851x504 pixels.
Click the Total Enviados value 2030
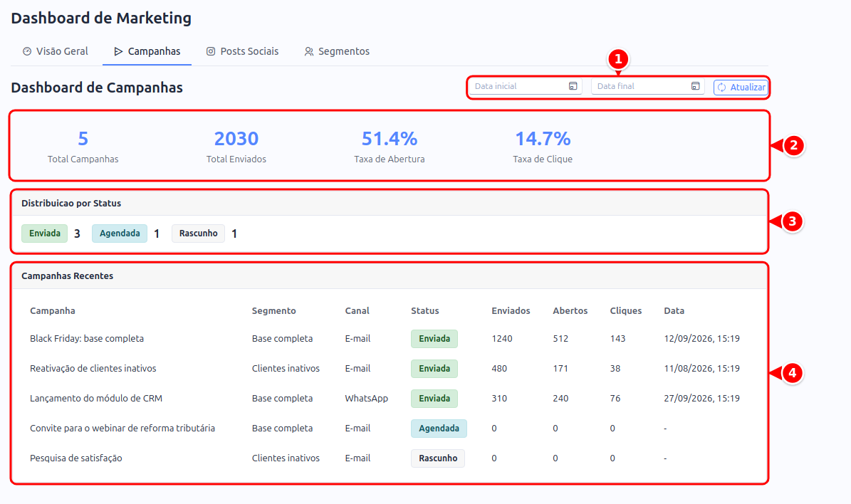236,139
